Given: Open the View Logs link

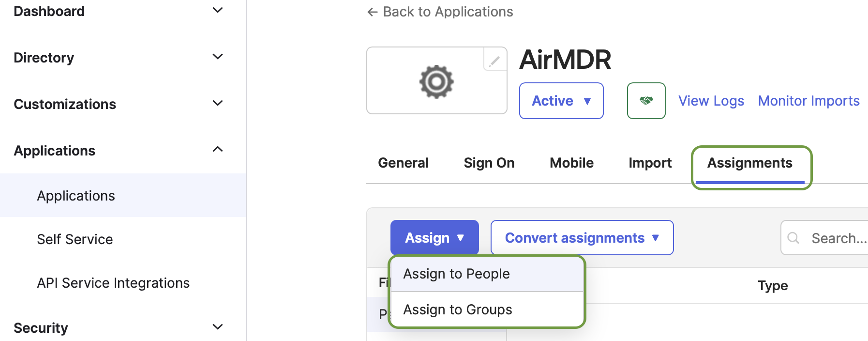Looking at the screenshot, I should tap(711, 101).
